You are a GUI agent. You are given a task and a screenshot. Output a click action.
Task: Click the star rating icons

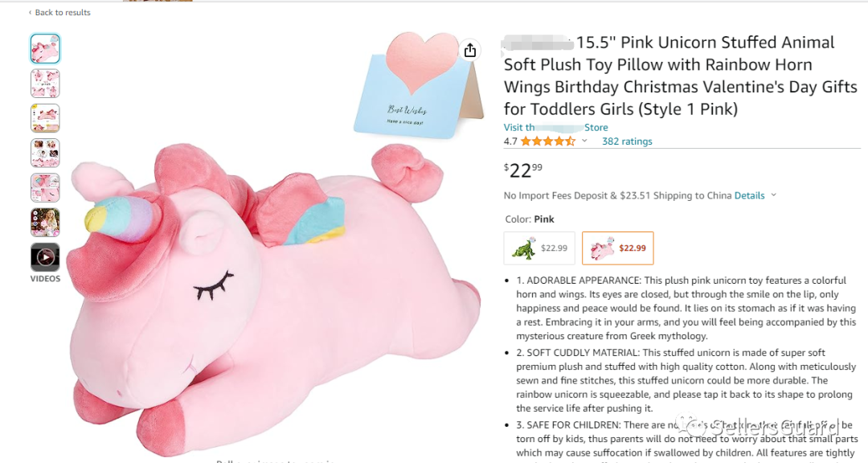click(547, 141)
